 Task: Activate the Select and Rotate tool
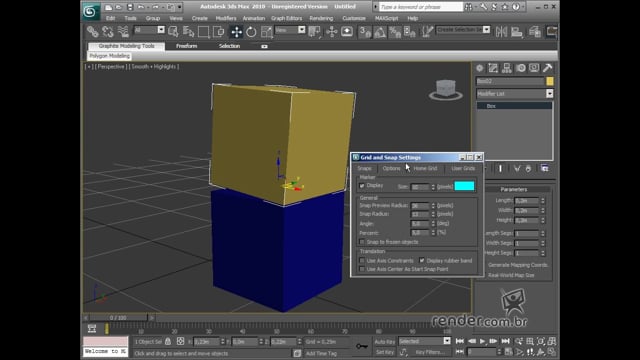[251, 31]
